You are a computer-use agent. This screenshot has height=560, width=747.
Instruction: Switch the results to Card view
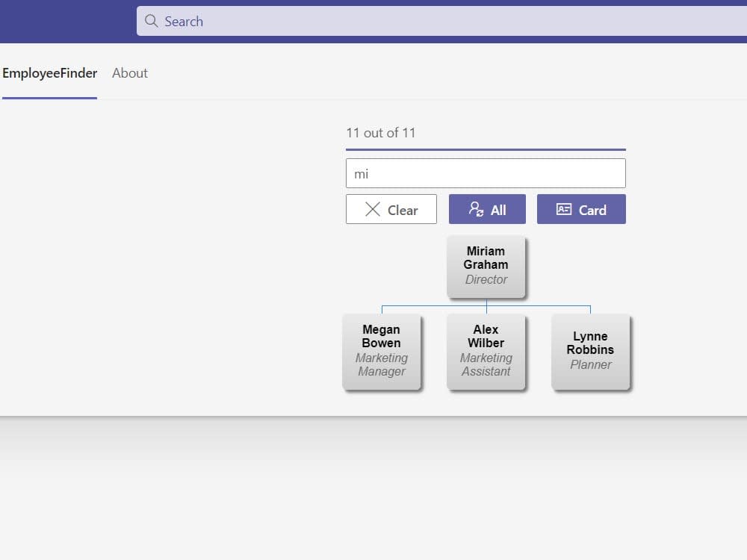click(581, 209)
